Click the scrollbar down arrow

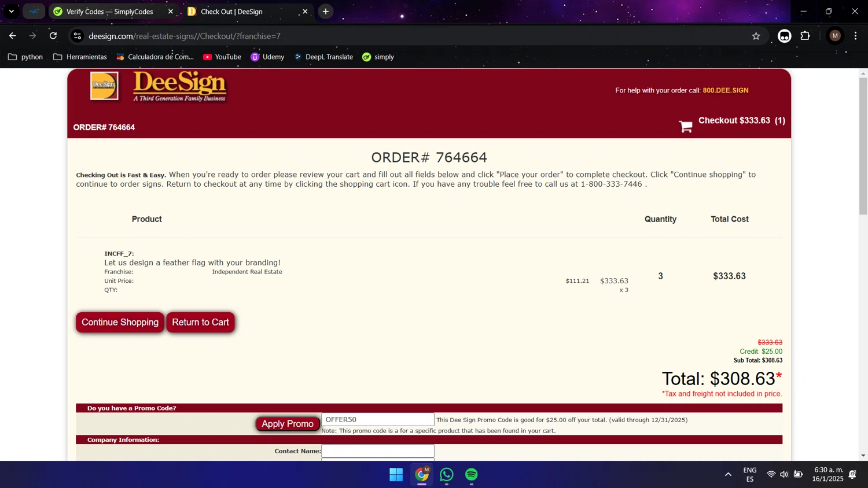tap(863, 456)
